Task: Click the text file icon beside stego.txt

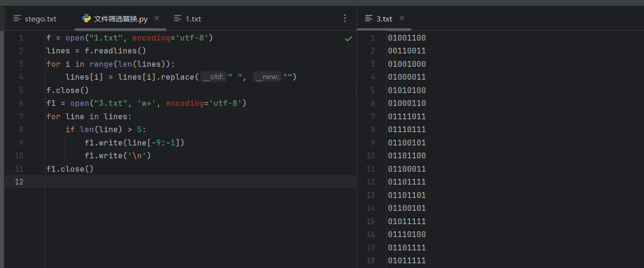Action: click(x=17, y=19)
